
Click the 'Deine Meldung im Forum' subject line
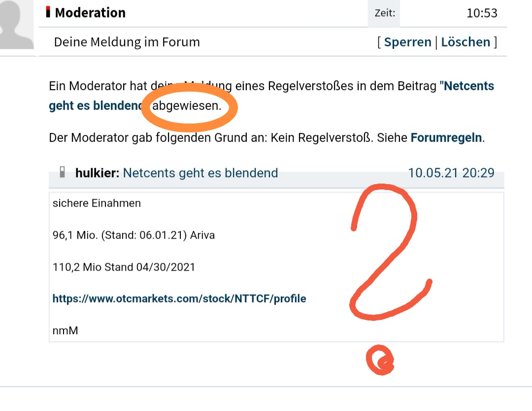click(127, 42)
